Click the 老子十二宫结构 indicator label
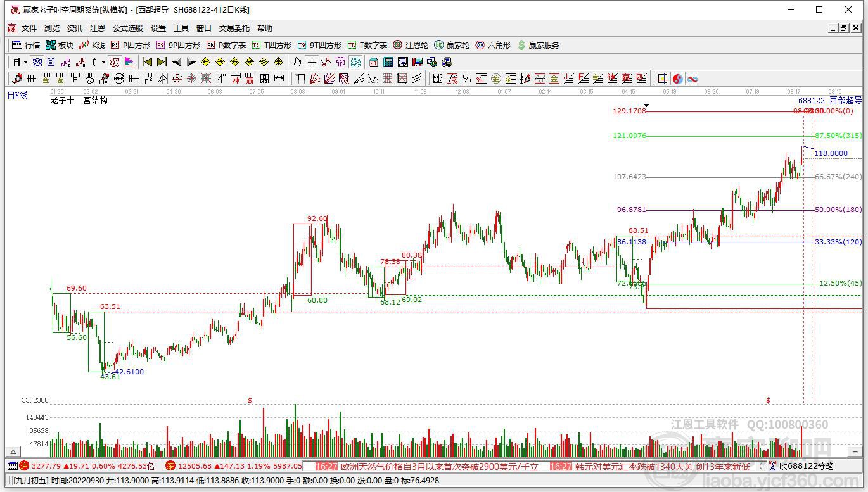Image resolution: width=868 pixels, height=492 pixels. click(x=79, y=100)
